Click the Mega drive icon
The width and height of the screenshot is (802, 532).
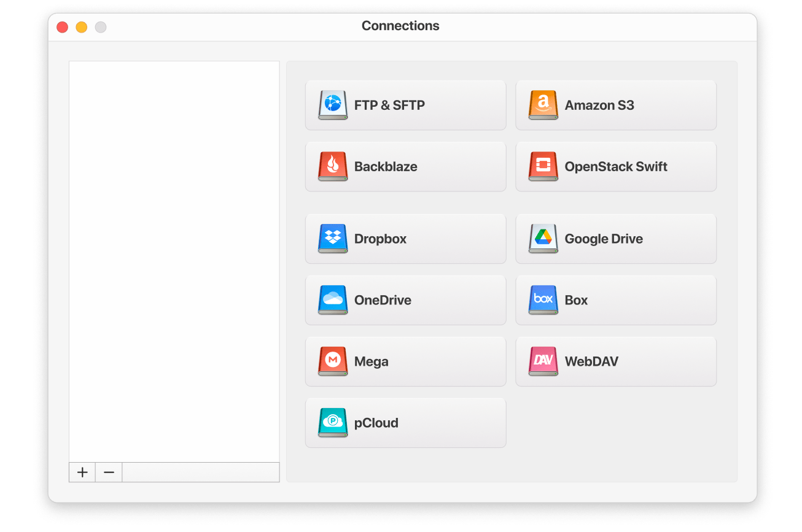click(332, 361)
